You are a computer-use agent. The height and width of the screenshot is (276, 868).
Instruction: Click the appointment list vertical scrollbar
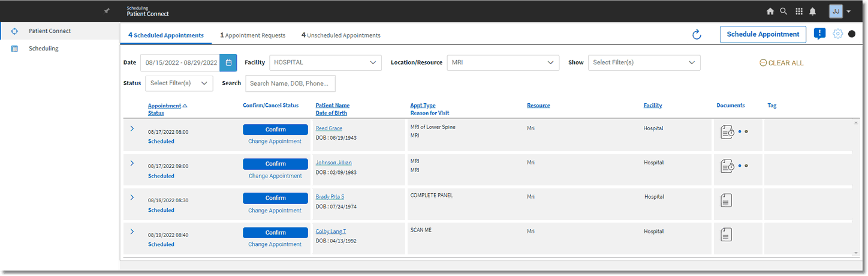tap(856, 188)
